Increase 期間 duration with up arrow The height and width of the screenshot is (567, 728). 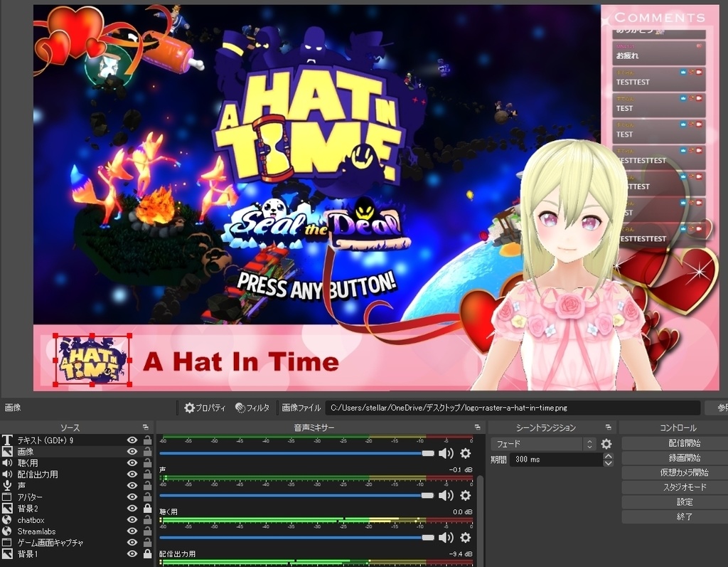click(608, 457)
